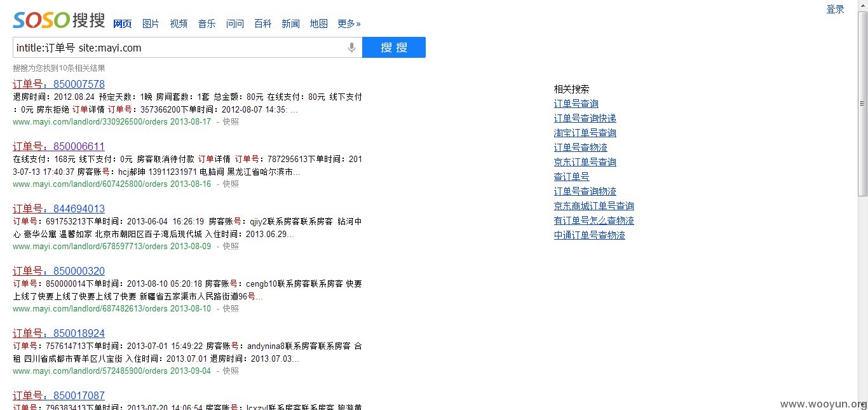Viewport: 868px width, 410px height.
Task: Click URL www.mayi.com/landlord/607425800/orders
Action: pyautogui.click(x=90, y=184)
